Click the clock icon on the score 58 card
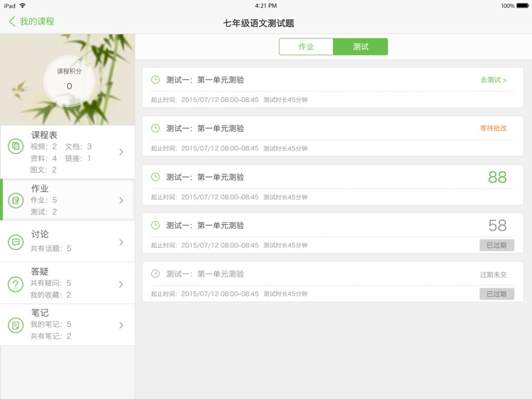The image size is (532, 399). pos(155,225)
